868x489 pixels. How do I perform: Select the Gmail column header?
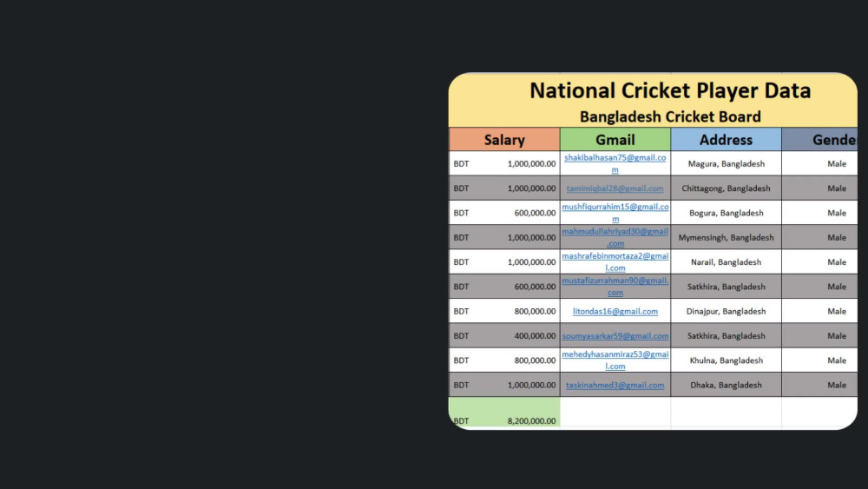615,140
